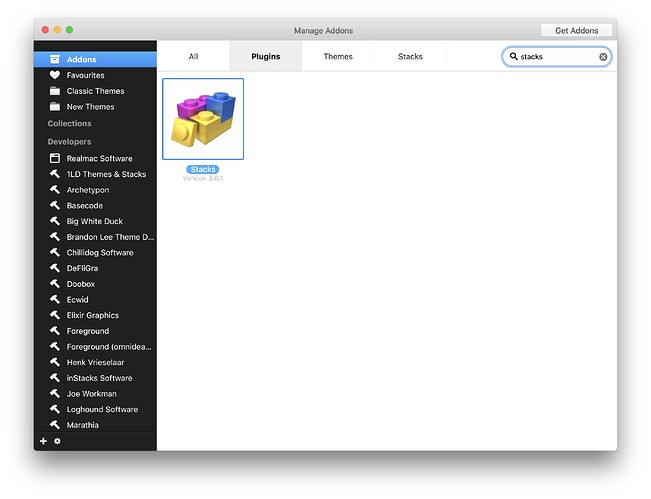Click the New Themes folder icon

55,107
